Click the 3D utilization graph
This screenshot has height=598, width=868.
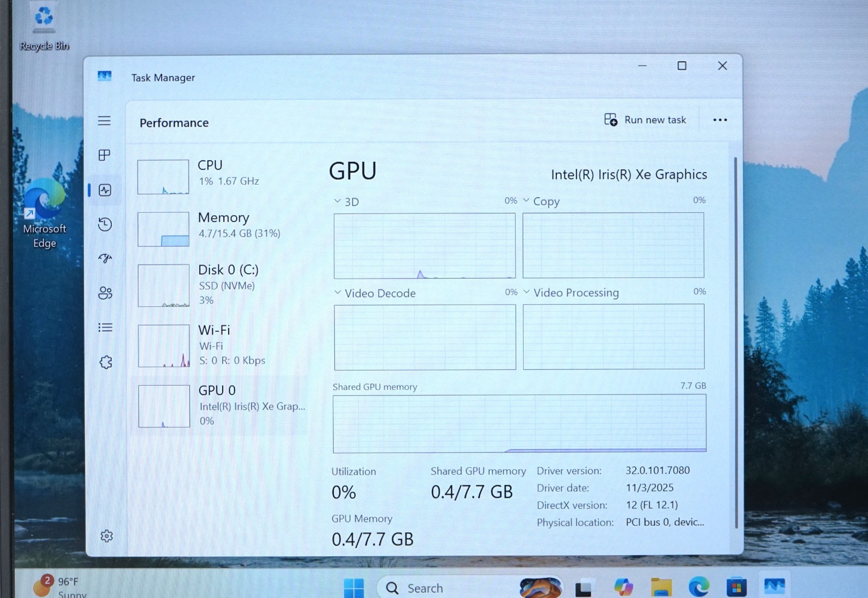click(x=425, y=246)
